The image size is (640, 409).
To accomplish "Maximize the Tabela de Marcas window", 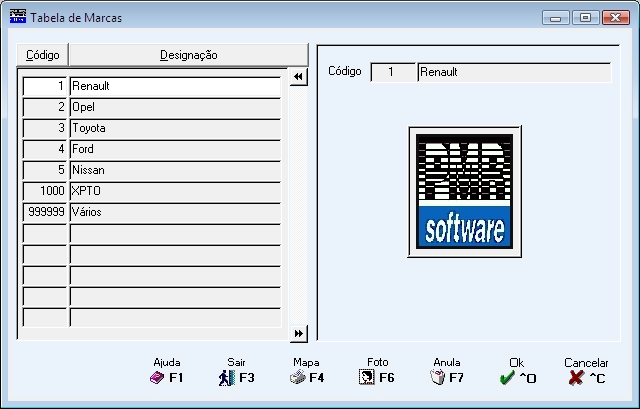I will 585,18.
